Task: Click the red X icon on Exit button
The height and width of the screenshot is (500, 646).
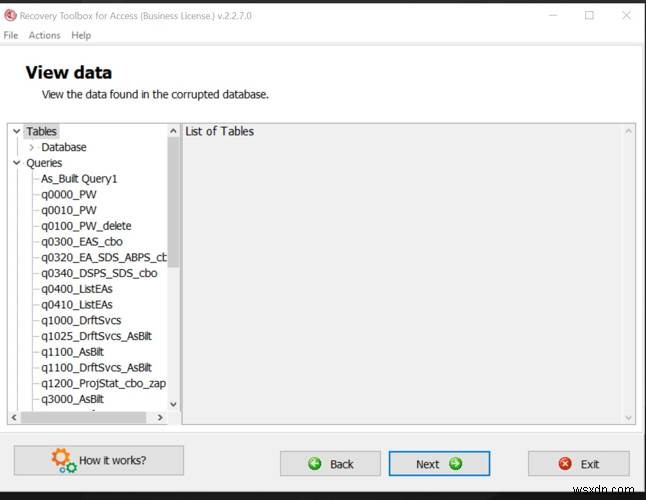Action: (565, 464)
